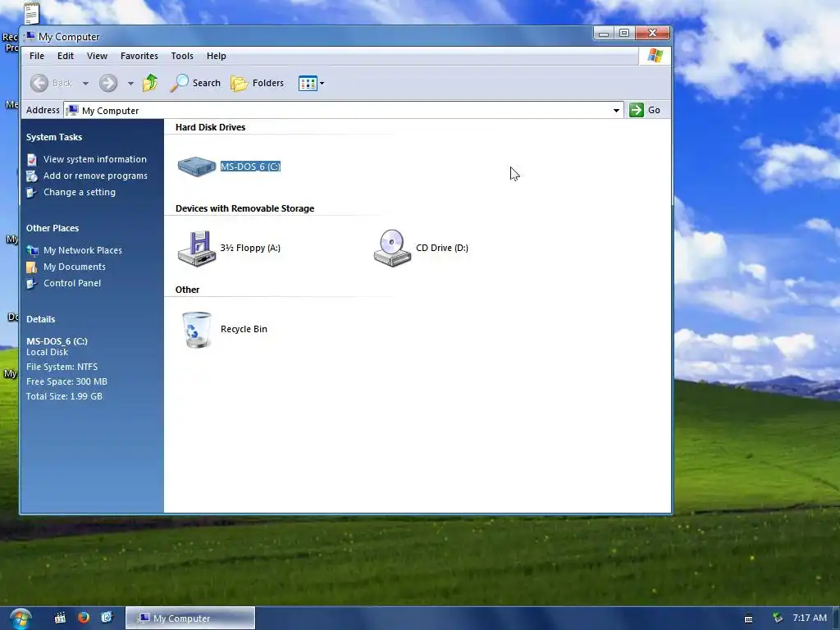Launch the blue e browser taskbar icon
The height and width of the screenshot is (630, 840).
pyautogui.click(x=107, y=618)
